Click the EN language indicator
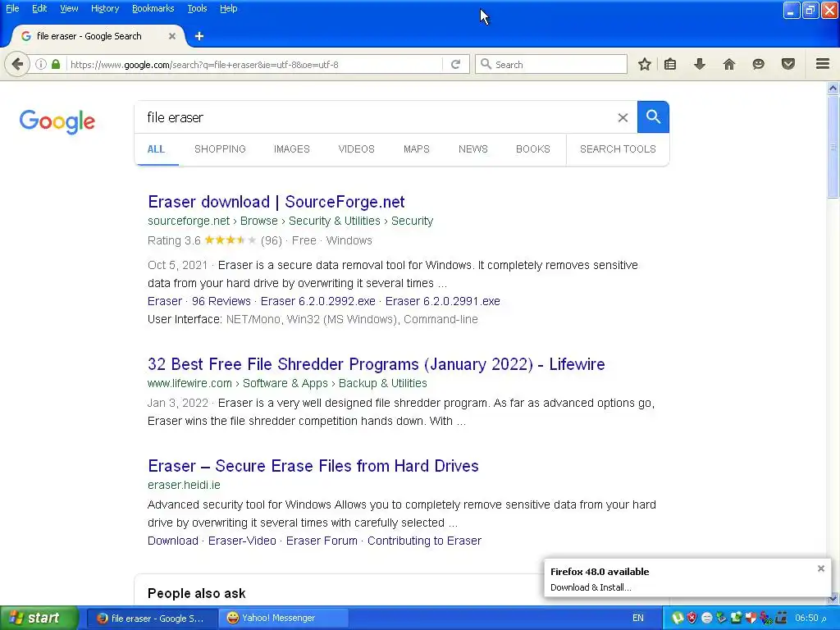 coord(638,619)
